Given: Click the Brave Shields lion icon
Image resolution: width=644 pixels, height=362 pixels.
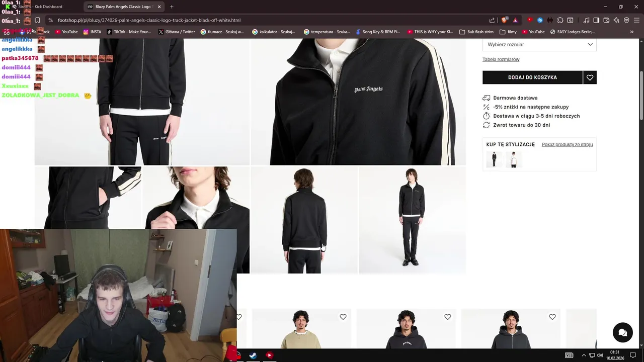Looking at the screenshot, I should (x=505, y=20).
